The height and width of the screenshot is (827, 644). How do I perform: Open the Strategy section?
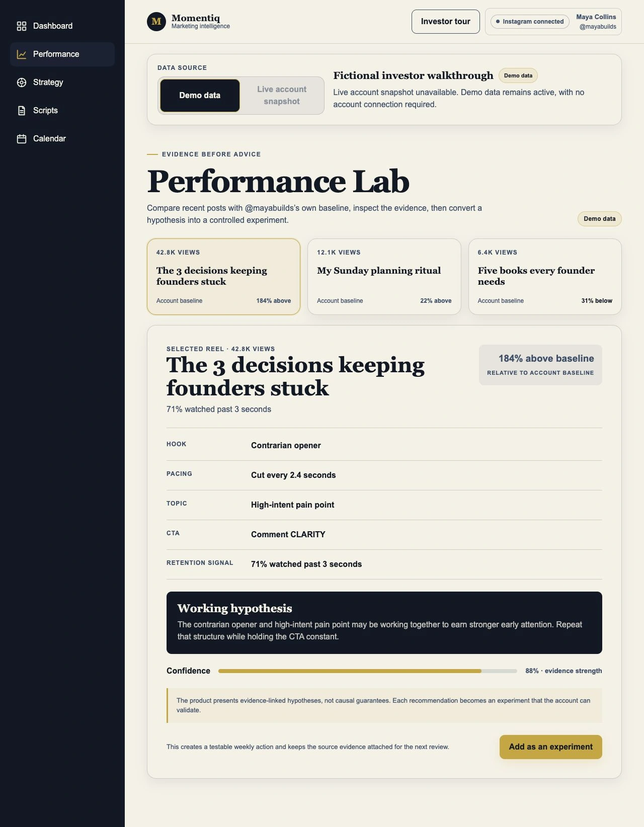pyautogui.click(x=62, y=82)
